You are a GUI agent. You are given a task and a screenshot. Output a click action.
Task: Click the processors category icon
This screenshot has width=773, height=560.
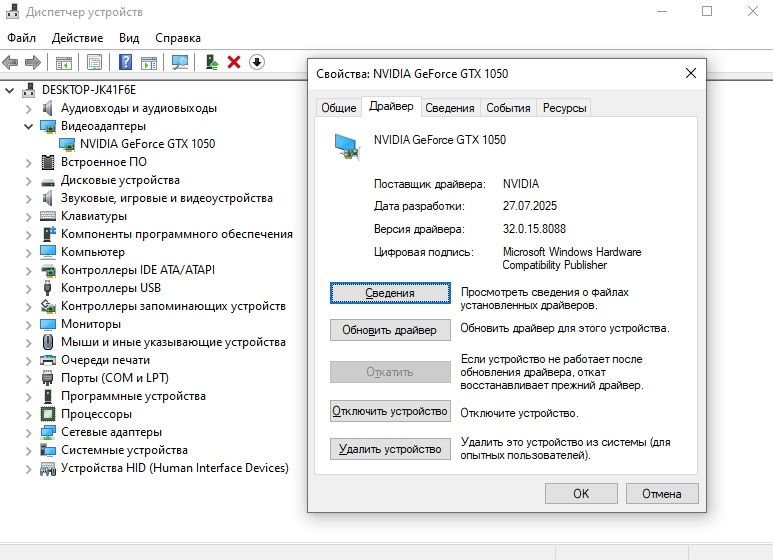point(48,414)
